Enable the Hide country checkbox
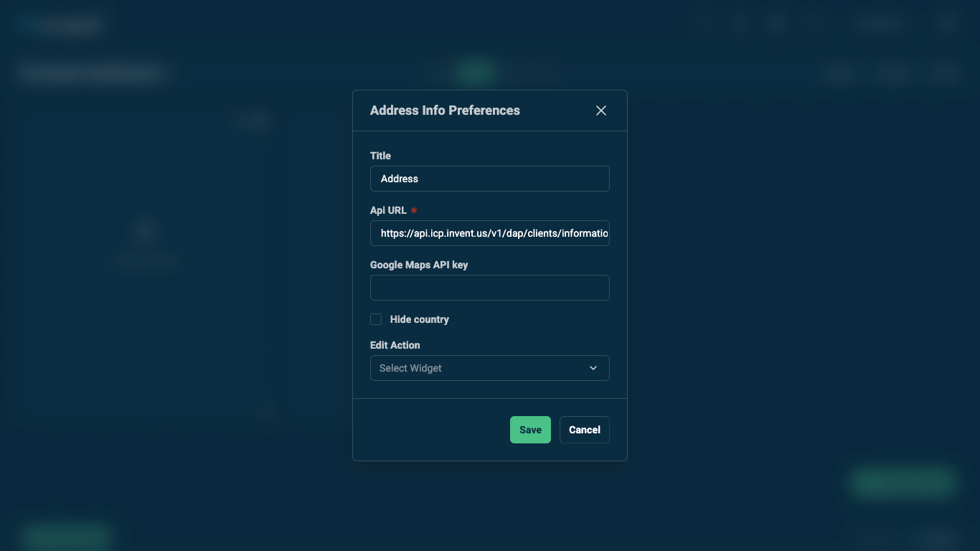Image resolution: width=980 pixels, height=551 pixels. coord(376,319)
